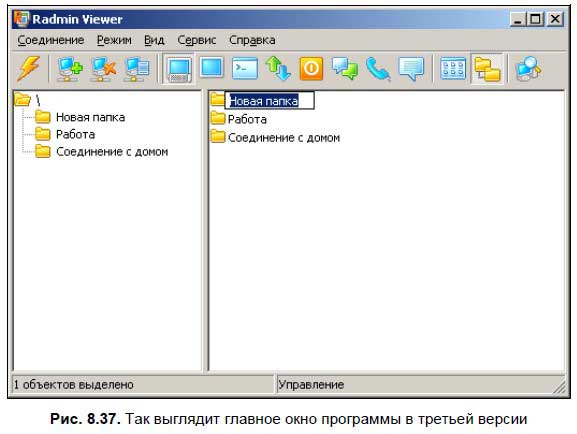The width and height of the screenshot is (577, 434).
Task: Delete connection with red X computer icon
Action: [103, 68]
